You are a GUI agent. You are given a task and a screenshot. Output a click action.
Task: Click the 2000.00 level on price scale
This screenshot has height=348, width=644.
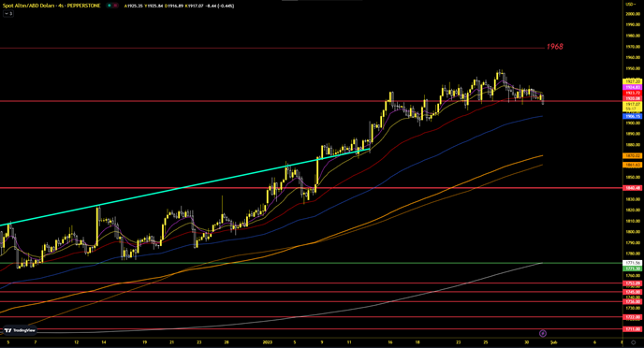[633, 14]
